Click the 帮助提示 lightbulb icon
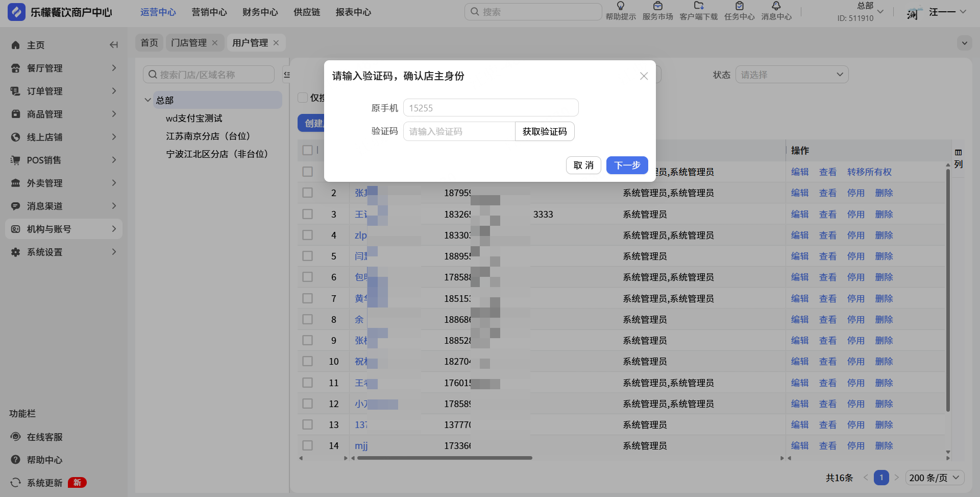The height and width of the screenshot is (497, 980). 620,6
